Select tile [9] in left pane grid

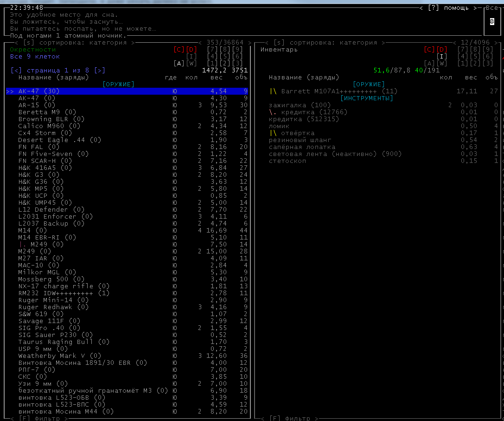[x=237, y=49]
